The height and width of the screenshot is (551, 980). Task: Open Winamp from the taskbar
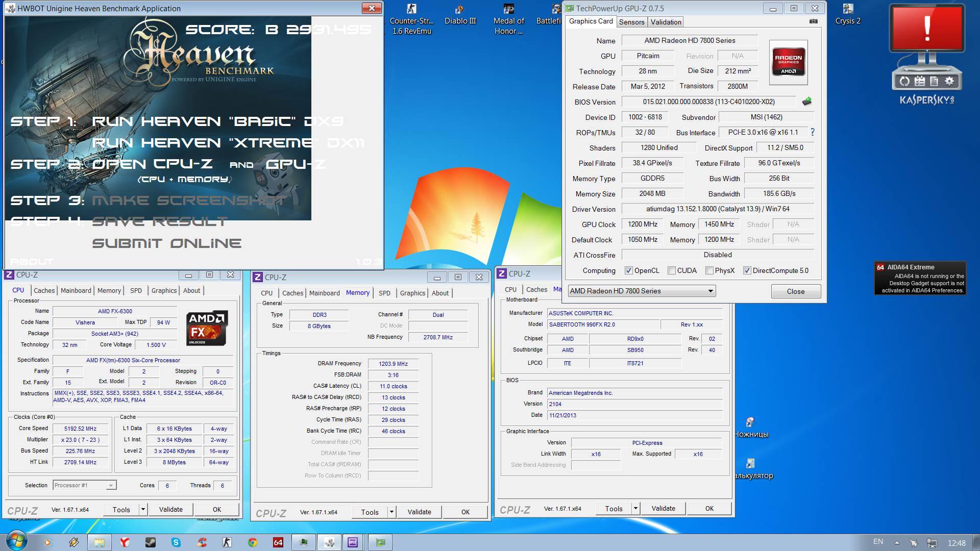(x=73, y=542)
